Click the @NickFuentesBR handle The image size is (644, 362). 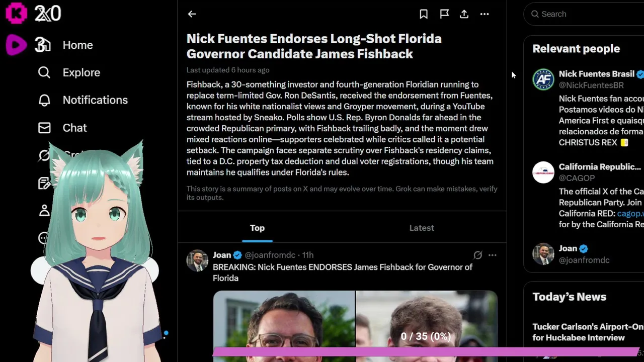click(x=591, y=85)
